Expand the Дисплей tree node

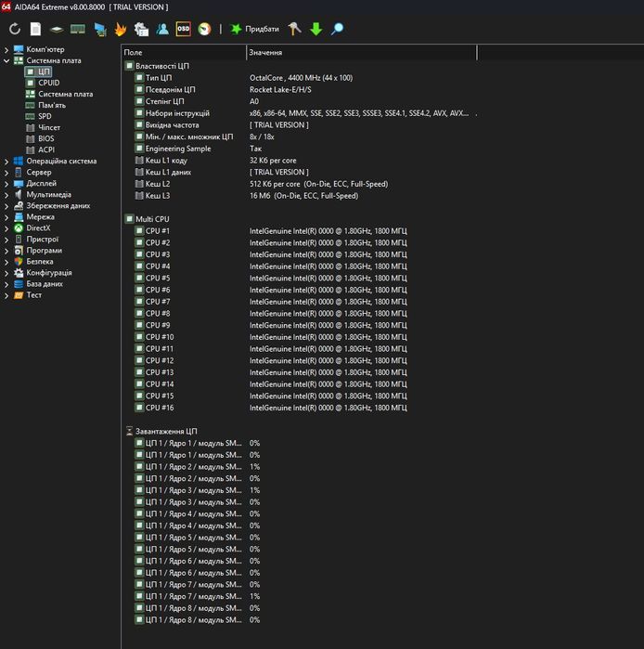point(6,184)
